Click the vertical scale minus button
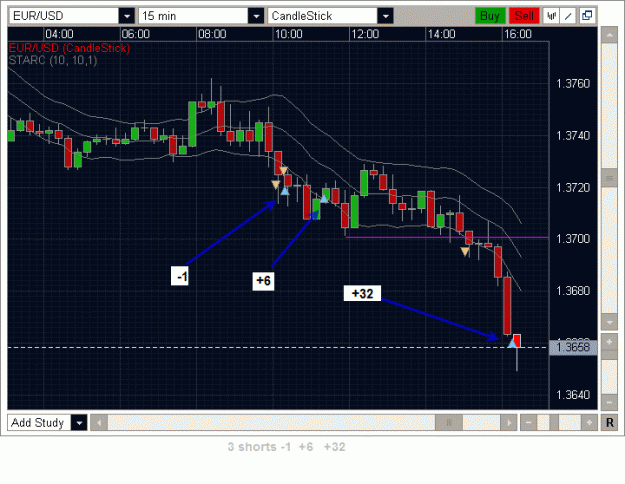Screen dimensions: 625x484 click(x=609, y=401)
